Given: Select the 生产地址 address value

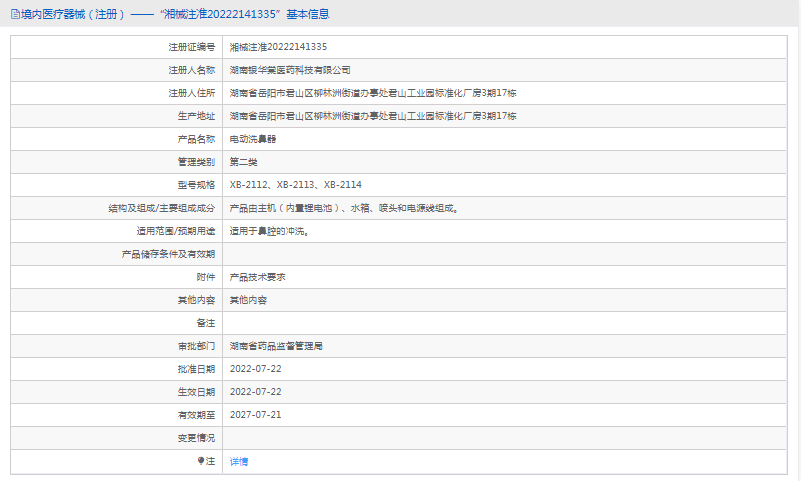Looking at the screenshot, I should pos(373,116).
